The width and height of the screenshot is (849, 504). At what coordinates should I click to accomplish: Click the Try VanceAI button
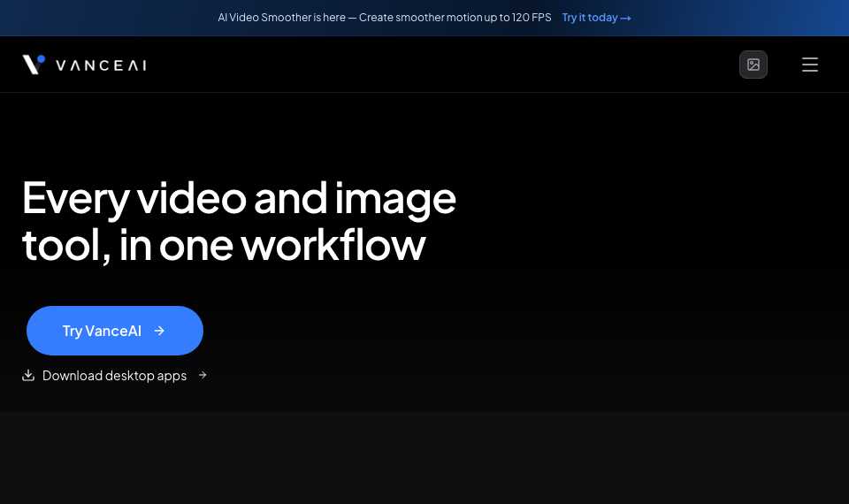pos(115,331)
